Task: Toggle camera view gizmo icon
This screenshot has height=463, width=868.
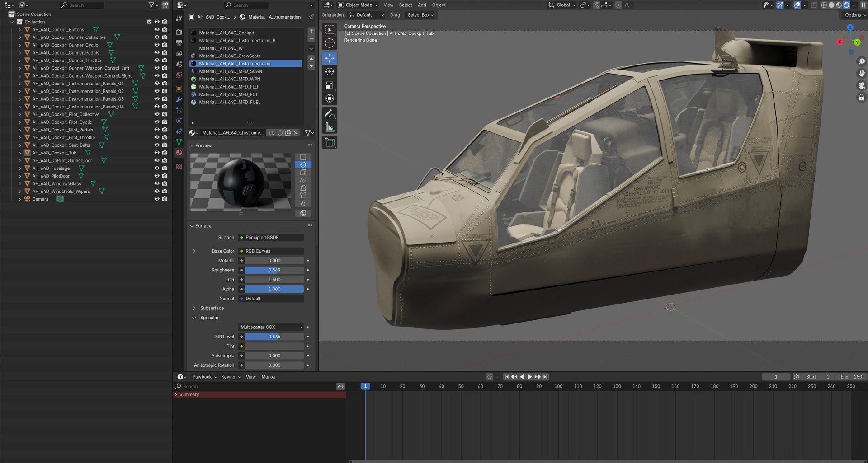Action: tap(861, 85)
